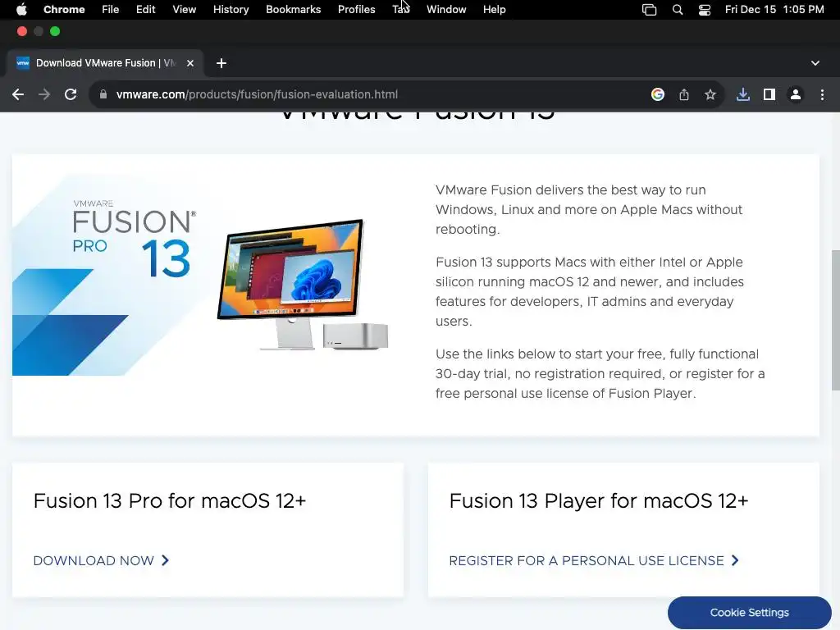This screenshot has width=840, height=630.
Task: Click the share page icon
Action: (684, 95)
